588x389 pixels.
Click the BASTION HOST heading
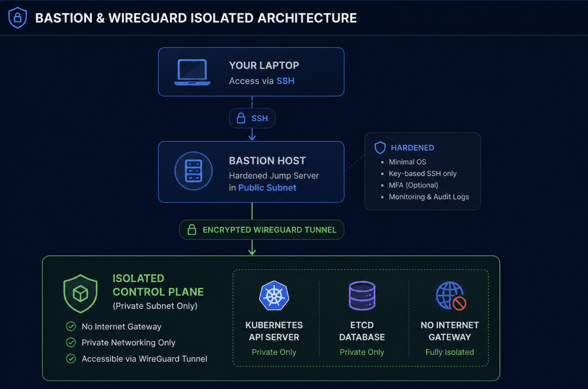point(267,161)
